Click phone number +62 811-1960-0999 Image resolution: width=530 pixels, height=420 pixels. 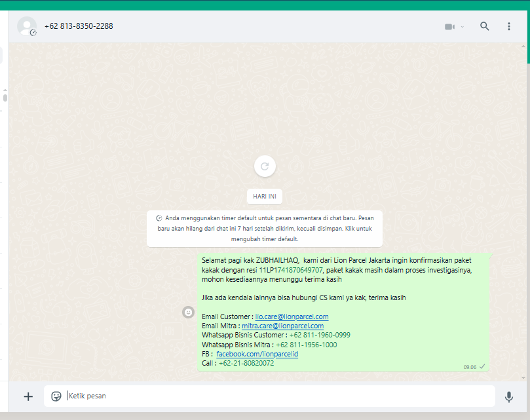(320, 335)
